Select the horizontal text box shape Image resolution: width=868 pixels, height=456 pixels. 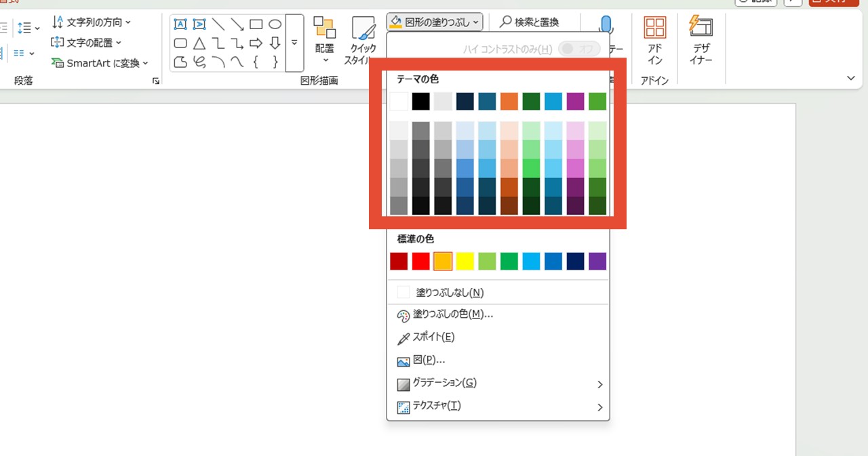(x=180, y=24)
